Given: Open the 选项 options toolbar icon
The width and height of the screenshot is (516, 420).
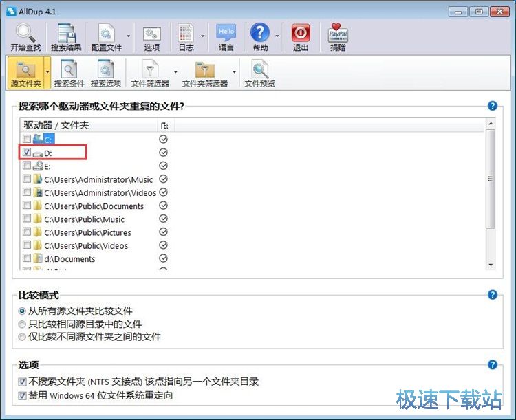Looking at the screenshot, I should pos(152,37).
